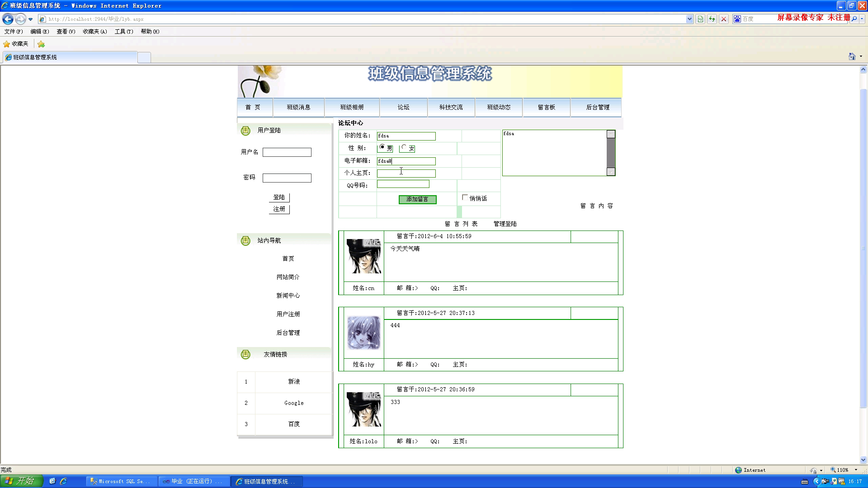Open the 班级相册 navigation item
The width and height of the screenshot is (868, 488).
click(x=352, y=108)
